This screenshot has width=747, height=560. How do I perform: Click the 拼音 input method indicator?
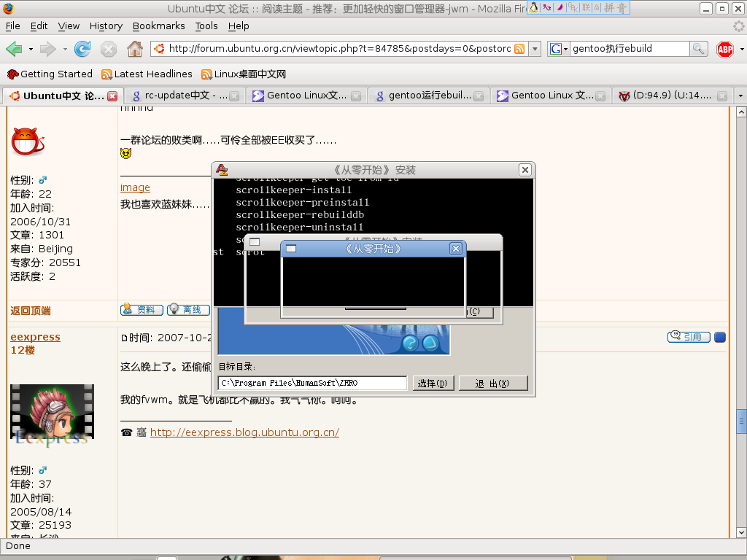(x=616, y=7)
